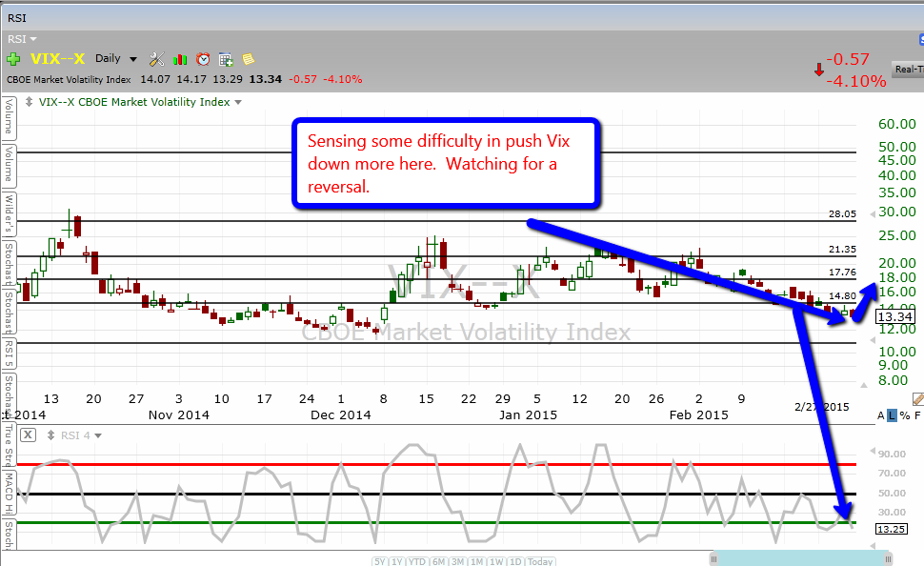
Task: Open the RSI layout dropdown
Action: (22, 39)
